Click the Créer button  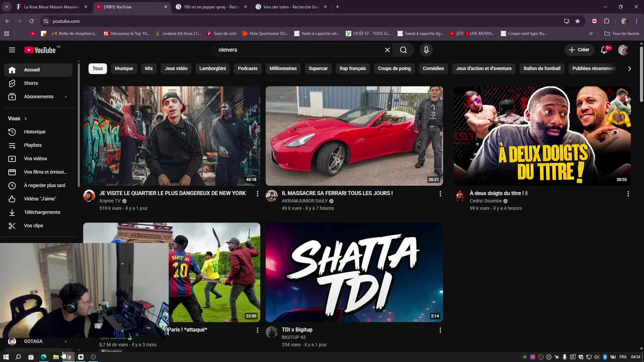click(579, 50)
